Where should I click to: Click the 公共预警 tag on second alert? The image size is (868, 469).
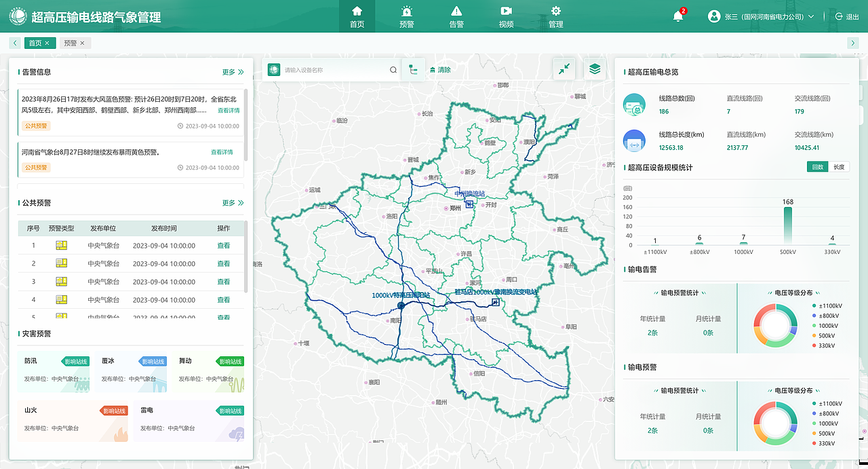pos(37,167)
